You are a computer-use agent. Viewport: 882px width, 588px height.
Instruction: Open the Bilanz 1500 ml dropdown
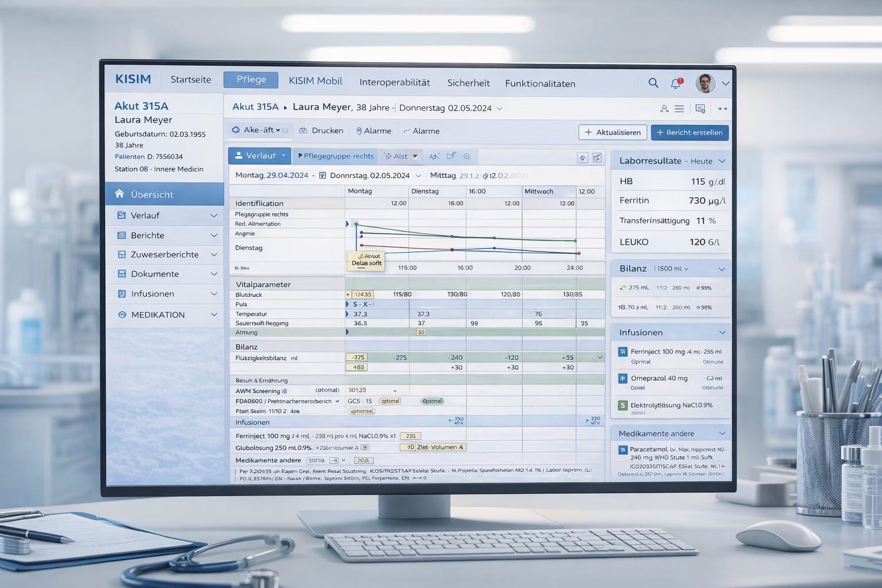tap(671, 269)
